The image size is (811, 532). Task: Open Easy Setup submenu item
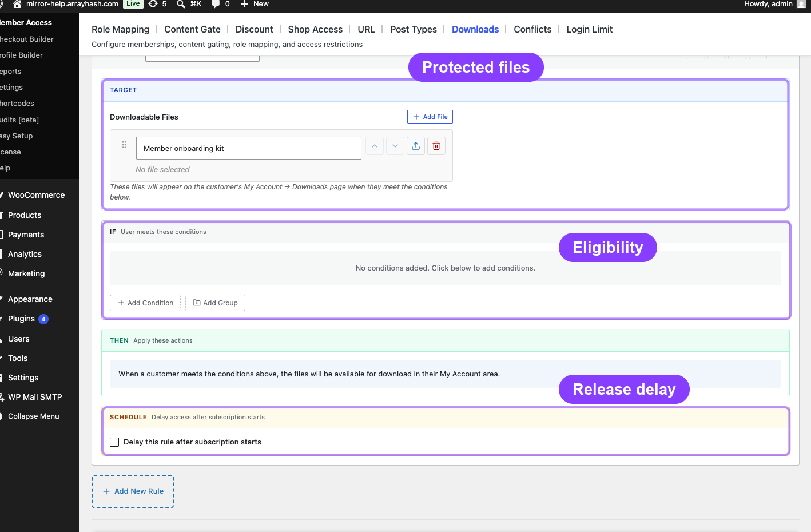17,136
